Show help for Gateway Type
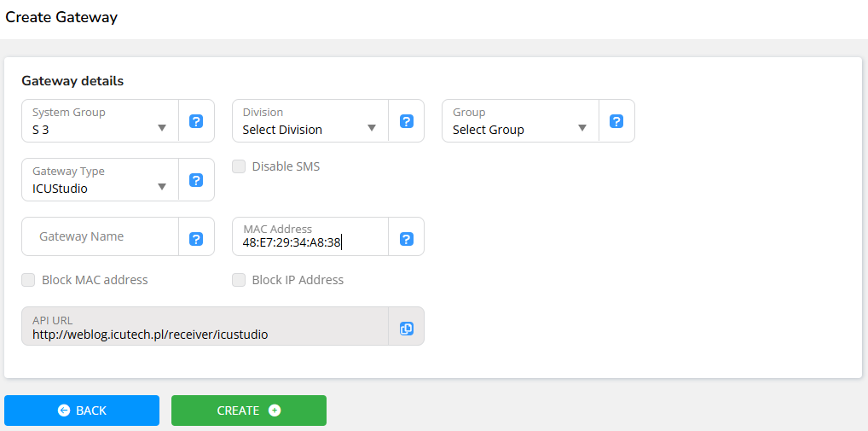 (196, 180)
